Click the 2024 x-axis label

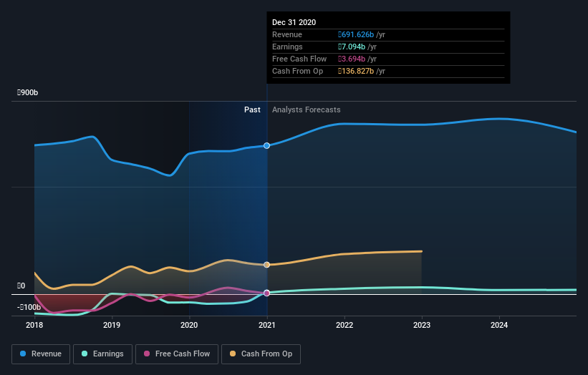tap(499, 325)
